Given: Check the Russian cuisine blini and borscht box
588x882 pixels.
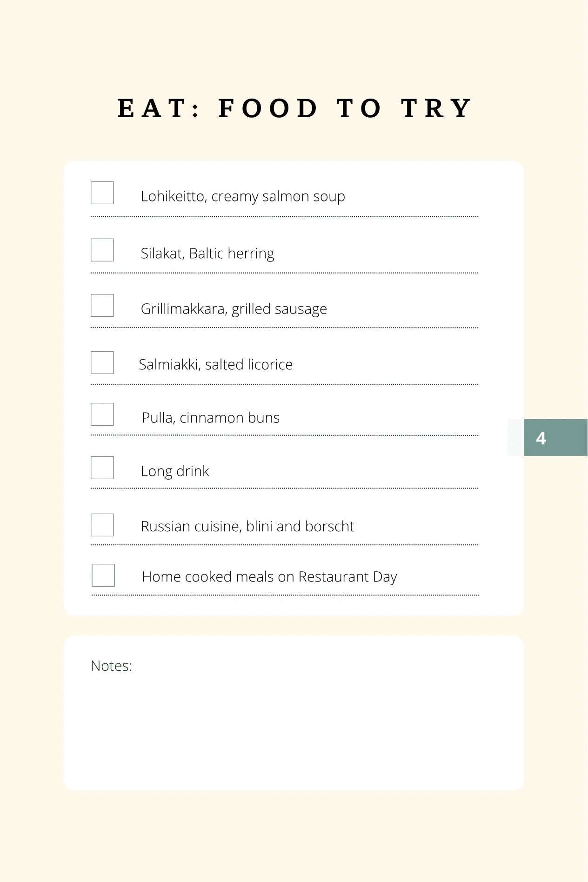Looking at the screenshot, I should point(102,525).
